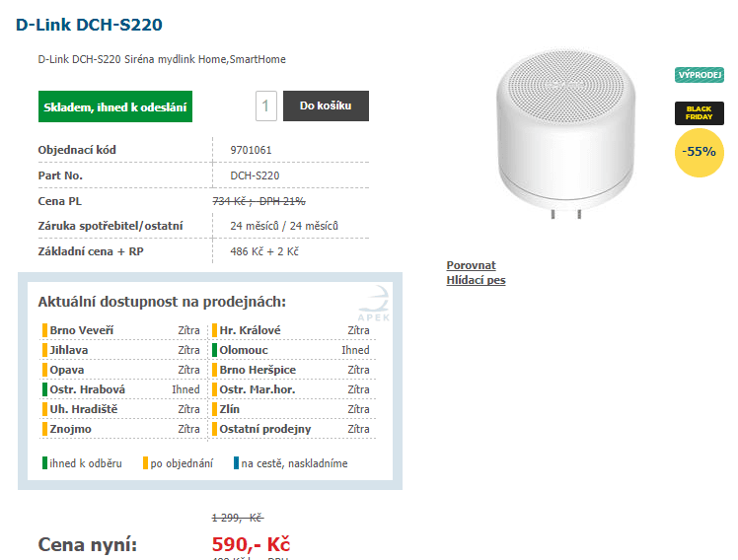The width and height of the screenshot is (738, 560).
Task: Click the orange po objednání legend marker
Action: point(145,463)
